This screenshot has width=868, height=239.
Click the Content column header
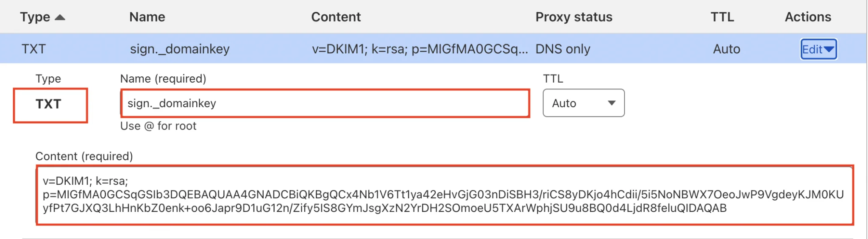(x=336, y=17)
